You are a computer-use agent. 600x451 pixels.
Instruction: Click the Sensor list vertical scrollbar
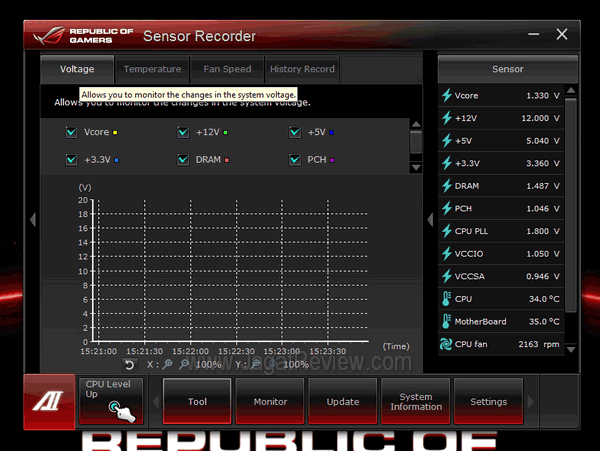571,205
